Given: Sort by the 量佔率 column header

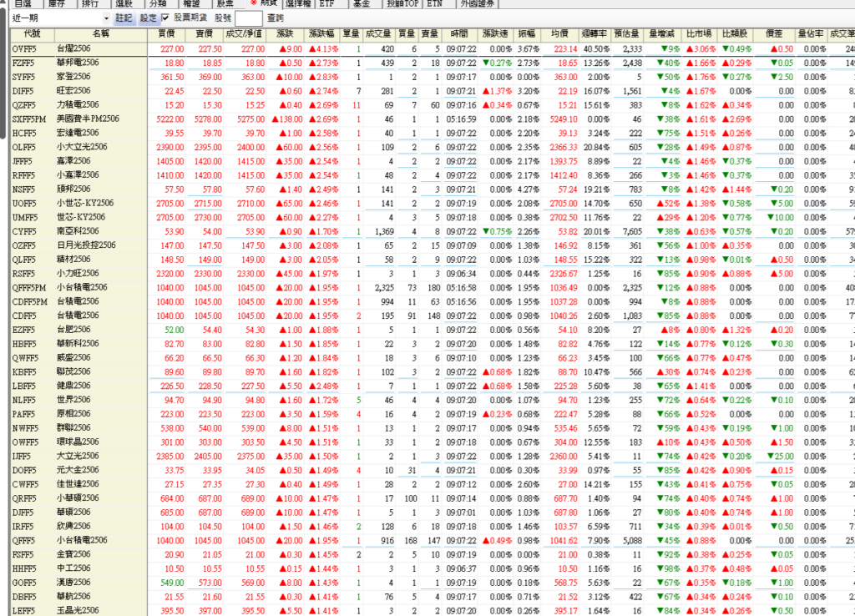Looking at the screenshot, I should pyautogui.click(x=811, y=33).
